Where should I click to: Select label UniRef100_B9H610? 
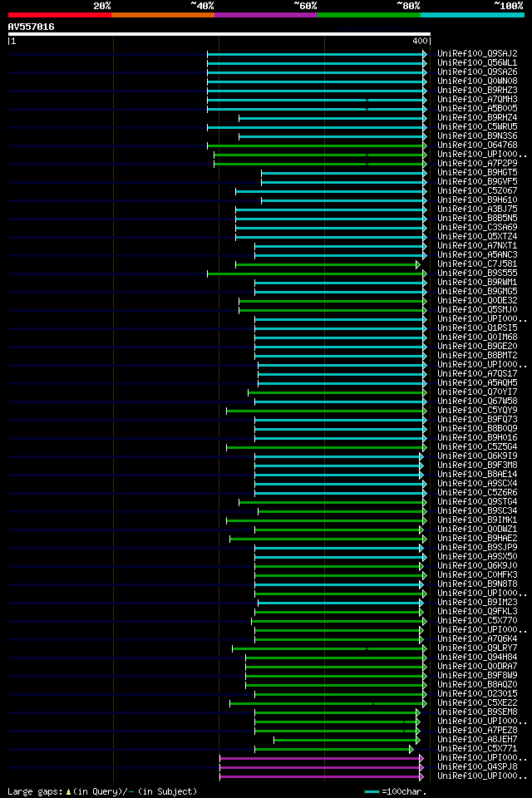(x=477, y=200)
